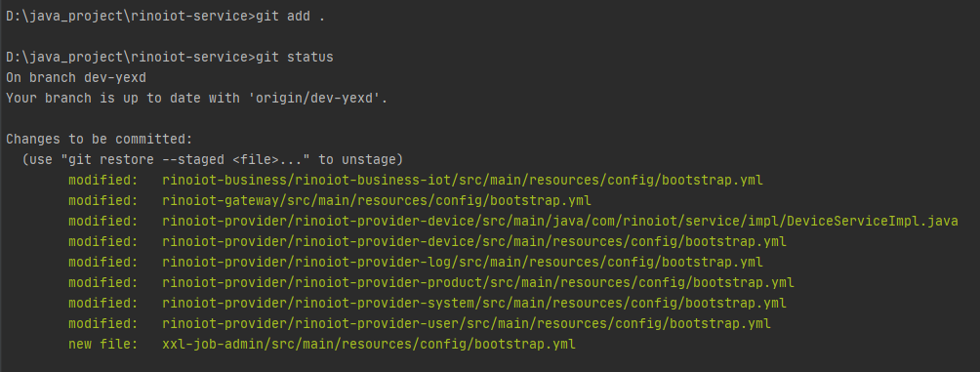Image resolution: width=980 pixels, height=372 pixels.
Task: Click the 'git restore --staged' hint line
Action: (213, 159)
